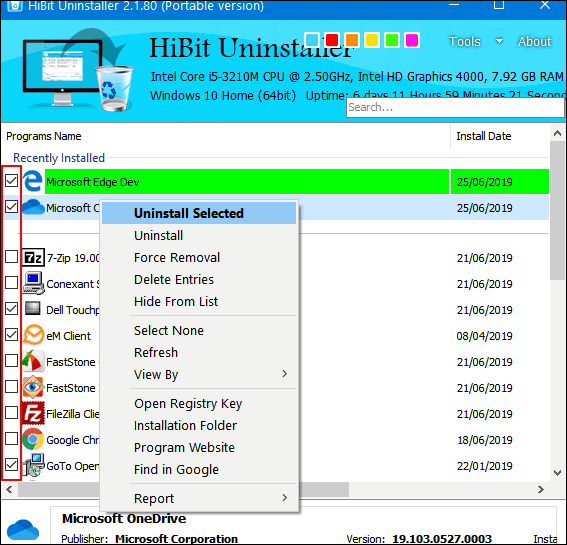567x545 pixels.
Task: Uncheck the Dell Touchpad checkbox
Action: click(12, 308)
